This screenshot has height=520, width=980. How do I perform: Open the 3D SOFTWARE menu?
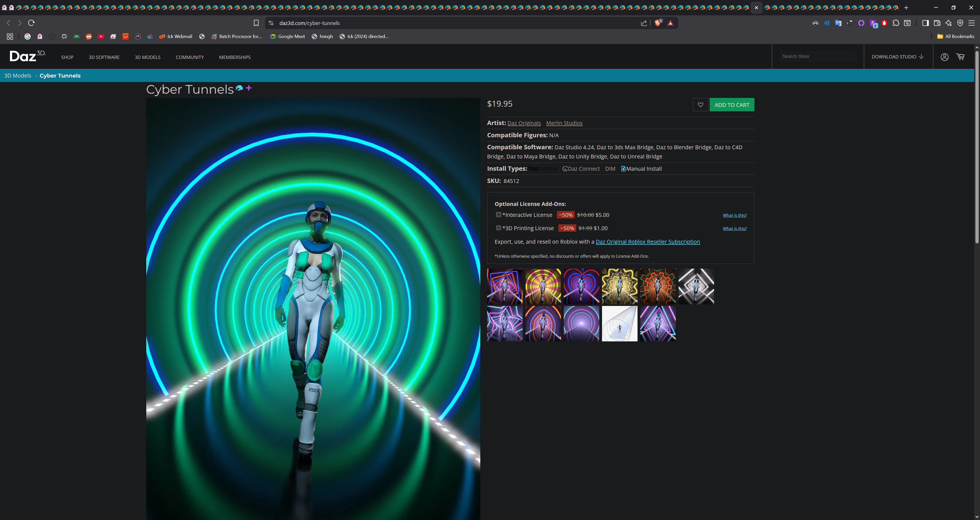pos(104,57)
